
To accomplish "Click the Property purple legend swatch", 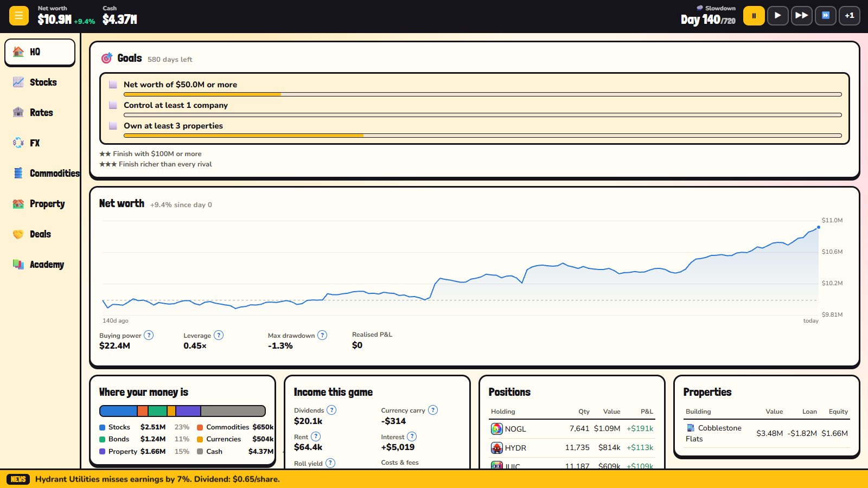I will click(x=102, y=452).
